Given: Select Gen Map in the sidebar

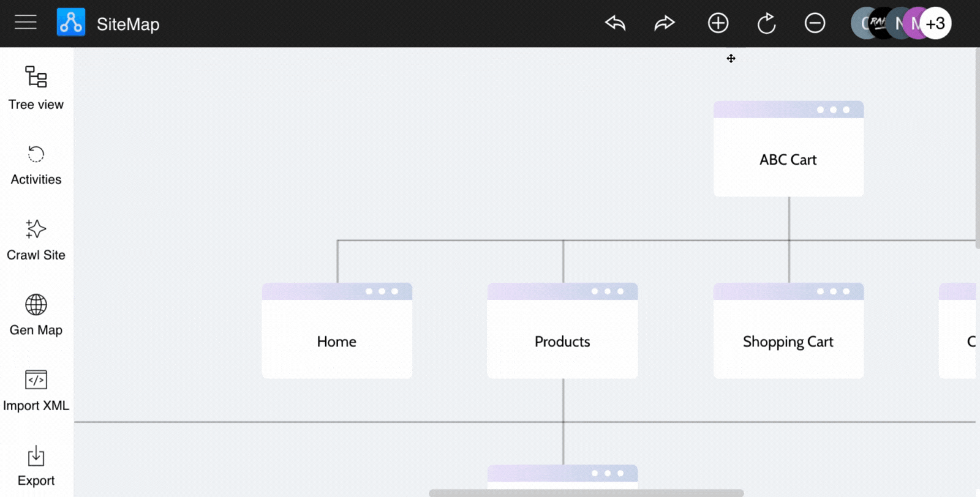Looking at the screenshot, I should tap(36, 315).
